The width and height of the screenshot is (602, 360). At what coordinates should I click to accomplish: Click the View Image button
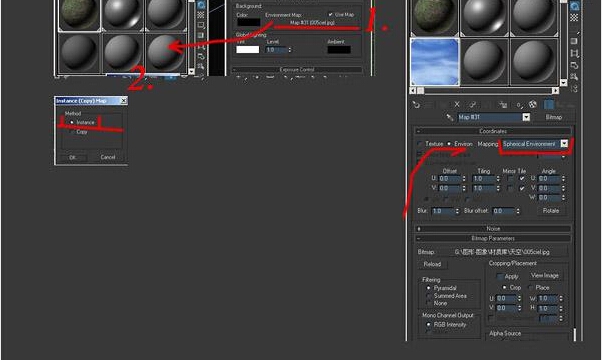[545, 276]
